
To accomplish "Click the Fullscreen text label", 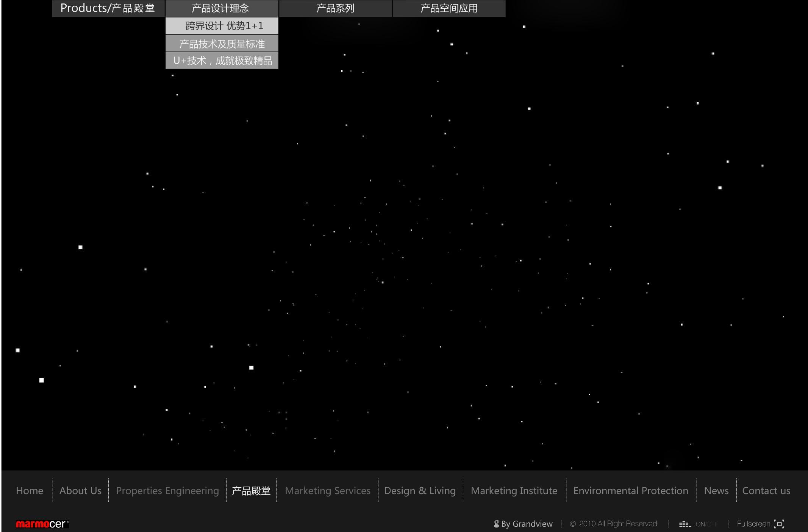I will pos(753,524).
